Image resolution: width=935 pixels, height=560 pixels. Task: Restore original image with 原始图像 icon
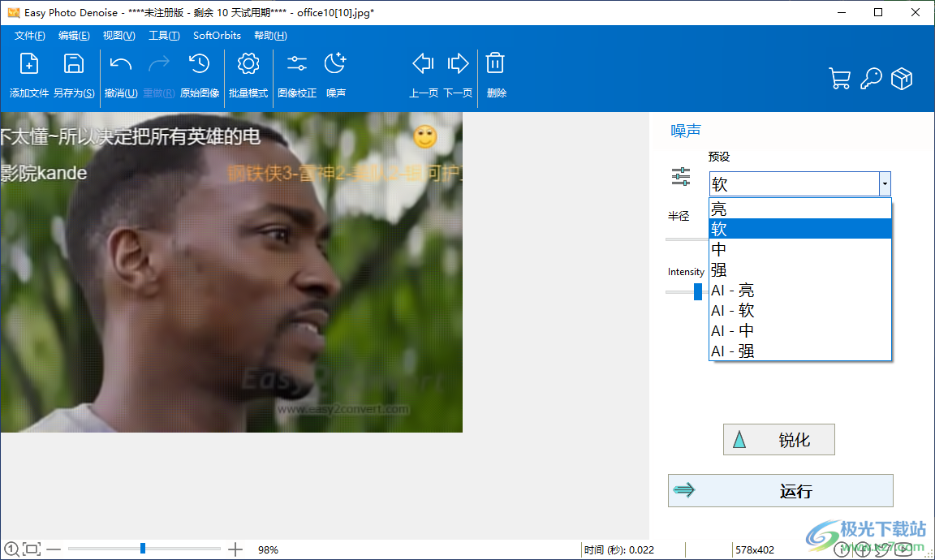199,64
